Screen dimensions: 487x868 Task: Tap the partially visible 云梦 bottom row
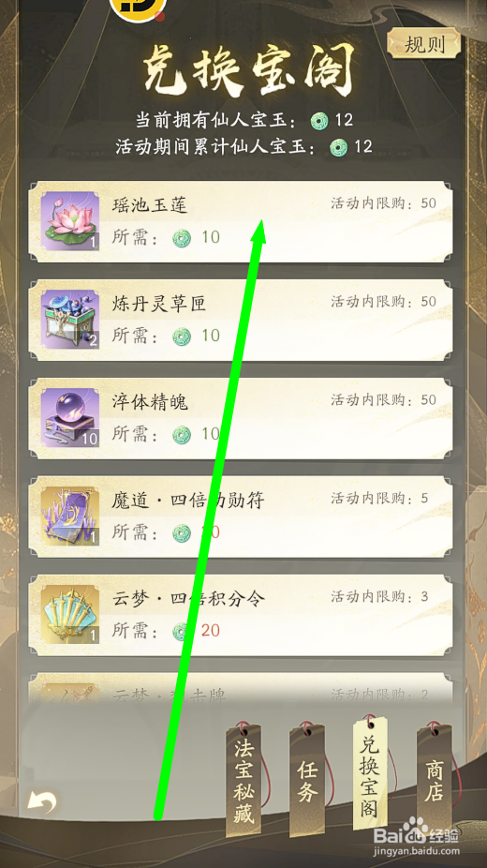(x=241, y=690)
